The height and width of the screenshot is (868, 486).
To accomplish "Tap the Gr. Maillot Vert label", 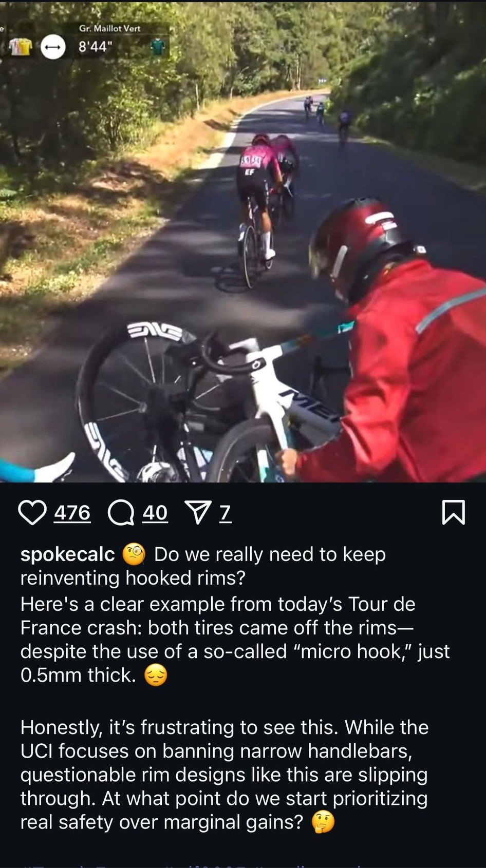I will click(109, 28).
